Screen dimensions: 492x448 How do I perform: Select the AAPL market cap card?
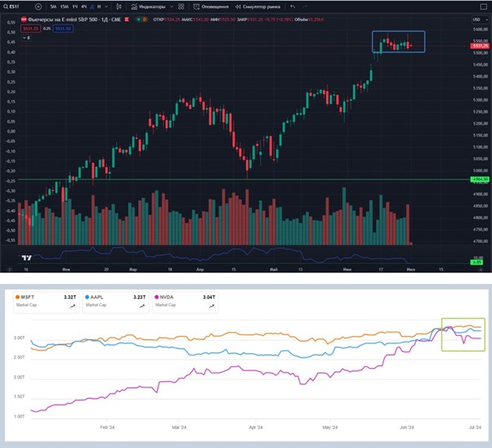pyautogui.click(x=115, y=302)
